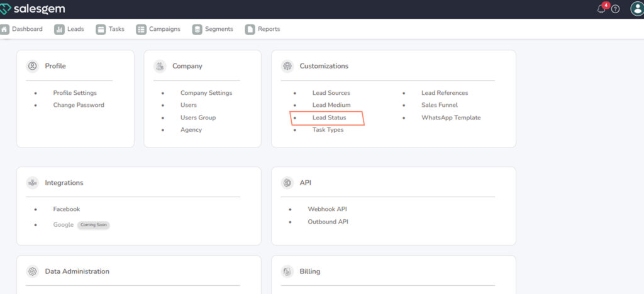The height and width of the screenshot is (294, 644).
Task: Open the Webhook API link
Action: [x=327, y=209]
